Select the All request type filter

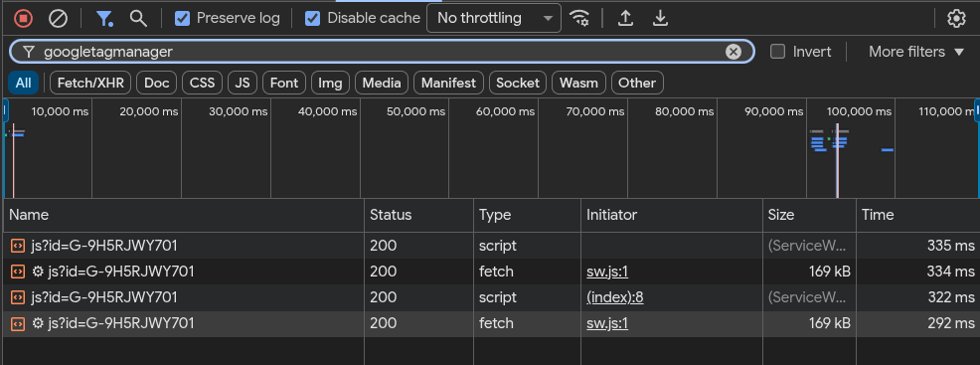(x=24, y=83)
